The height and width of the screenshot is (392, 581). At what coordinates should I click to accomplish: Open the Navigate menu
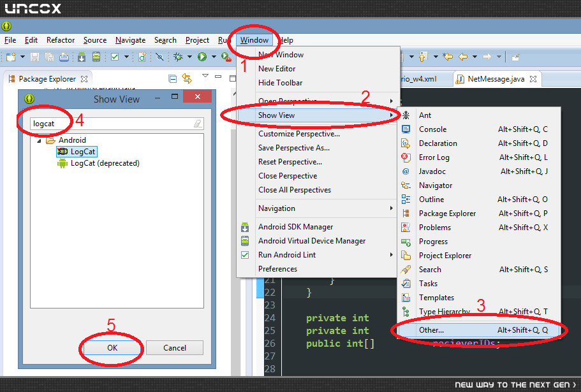tap(130, 40)
